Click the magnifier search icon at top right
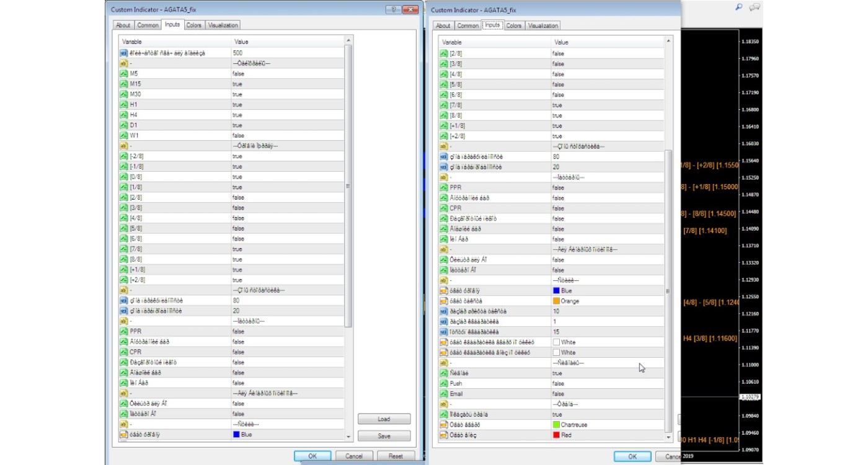The width and height of the screenshot is (868, 465). pyautogui.click(x=738, y=7)
